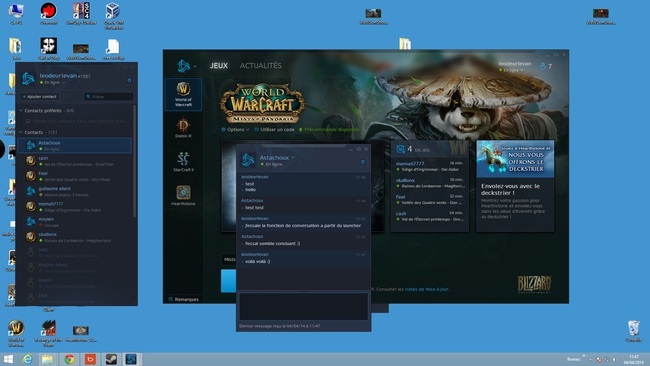Viewport: 650px width, 366px height.
Task: Click the Ajouter contact button
Action: pyautogui.click(x=40, y=97)
